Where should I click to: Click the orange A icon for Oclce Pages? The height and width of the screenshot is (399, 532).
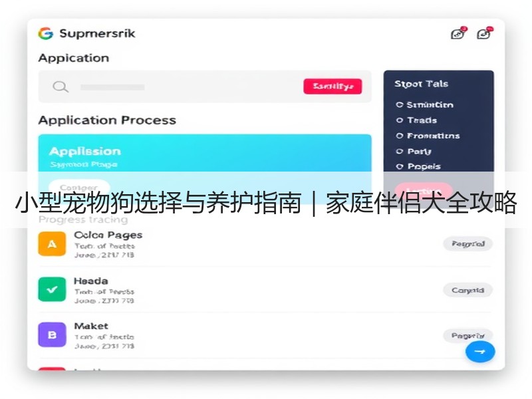pyautogui.click(x=52, y=243)
